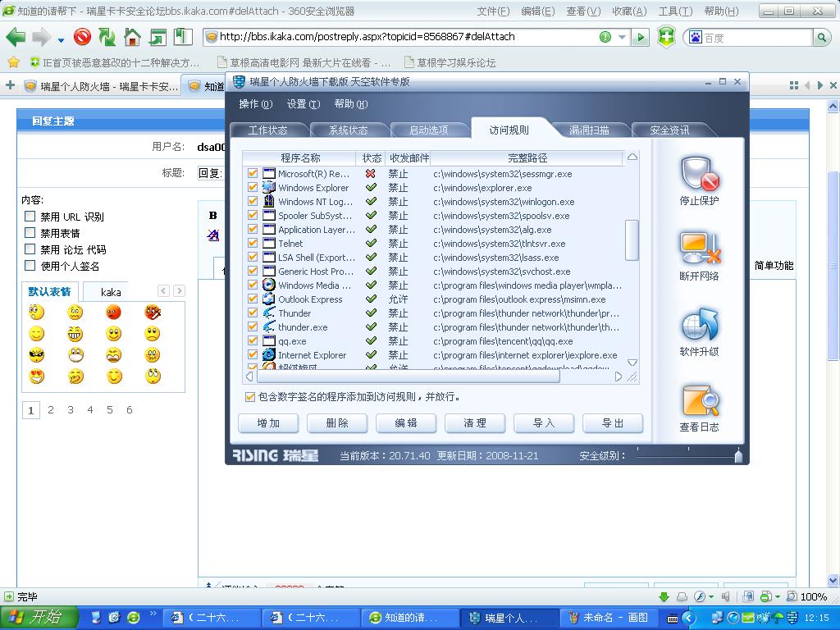Screen dimensions: 840x630
Task: Click the emoticon tabs next arrow
Action: pyautogui.click(x=180, y=291)
